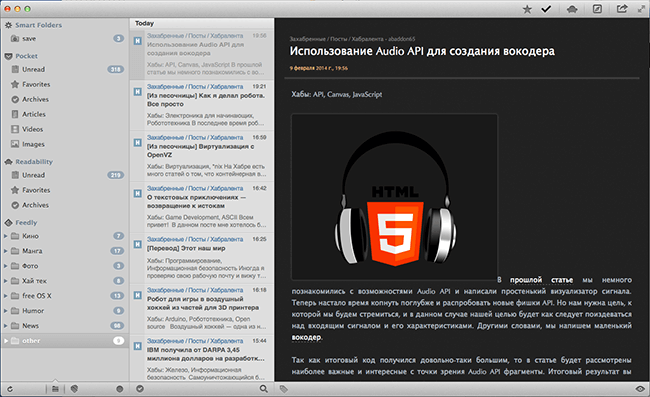This screenshot has width=650, height=397.
Task: Open Pocket Videos
Action: [65, 129]
